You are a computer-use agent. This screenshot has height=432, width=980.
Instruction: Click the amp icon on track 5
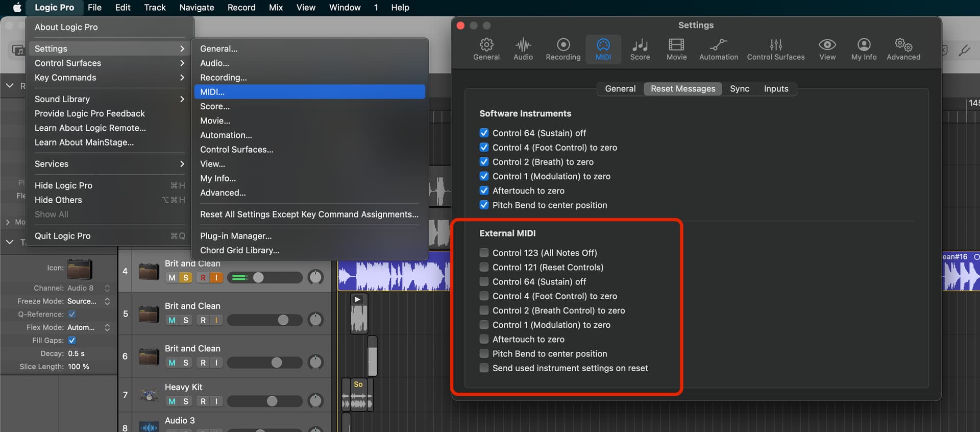click(149, 314)
